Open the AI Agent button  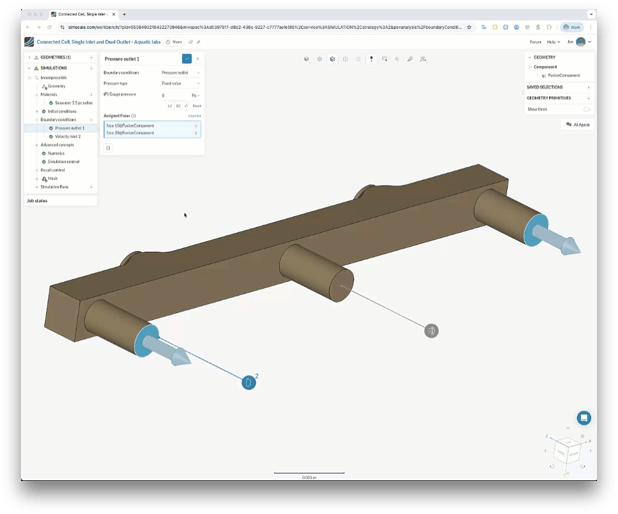(x=576, y=124)
